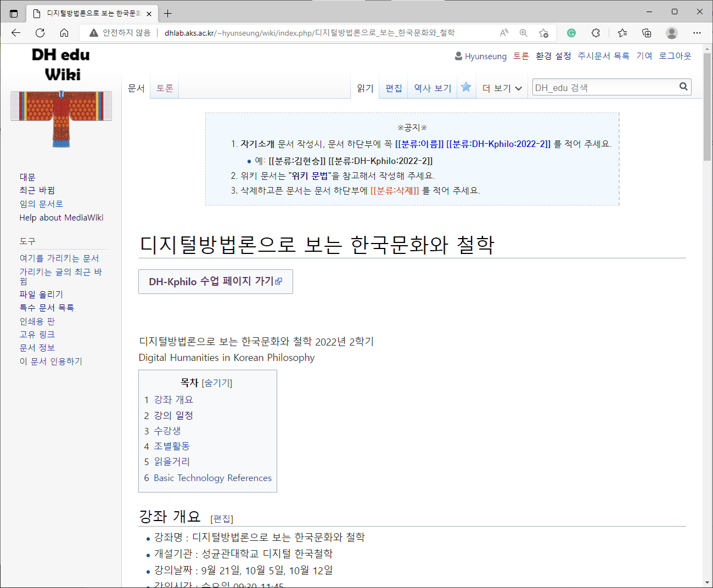Open Help about MediaWiki link
Viewport: 713px width, 588px height.
61,218
